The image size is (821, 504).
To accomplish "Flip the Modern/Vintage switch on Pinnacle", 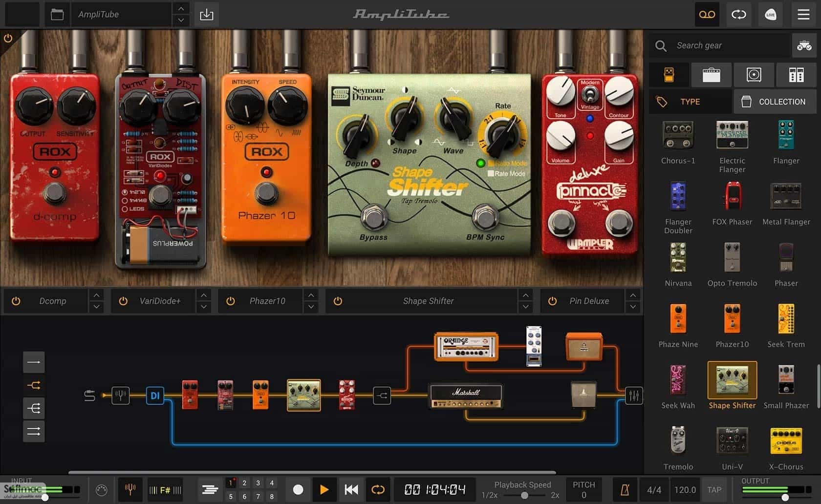I will click(x=590, y=94).
